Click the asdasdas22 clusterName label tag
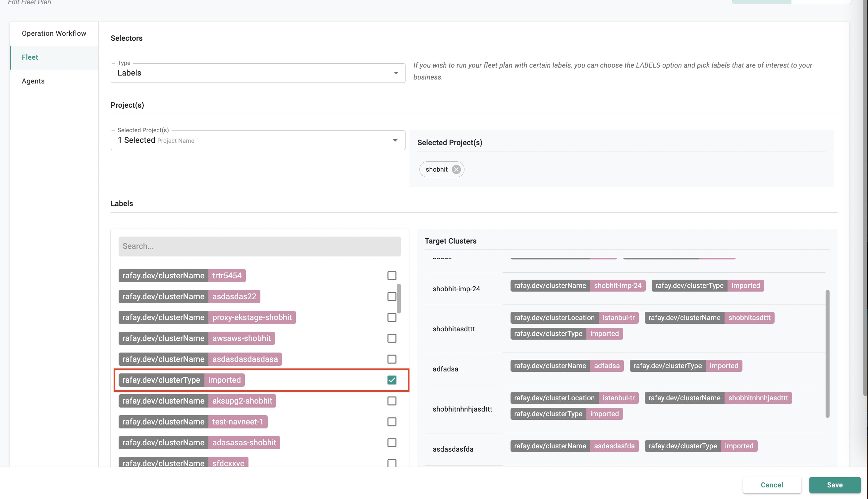868x499 pixels. (189, 297)
